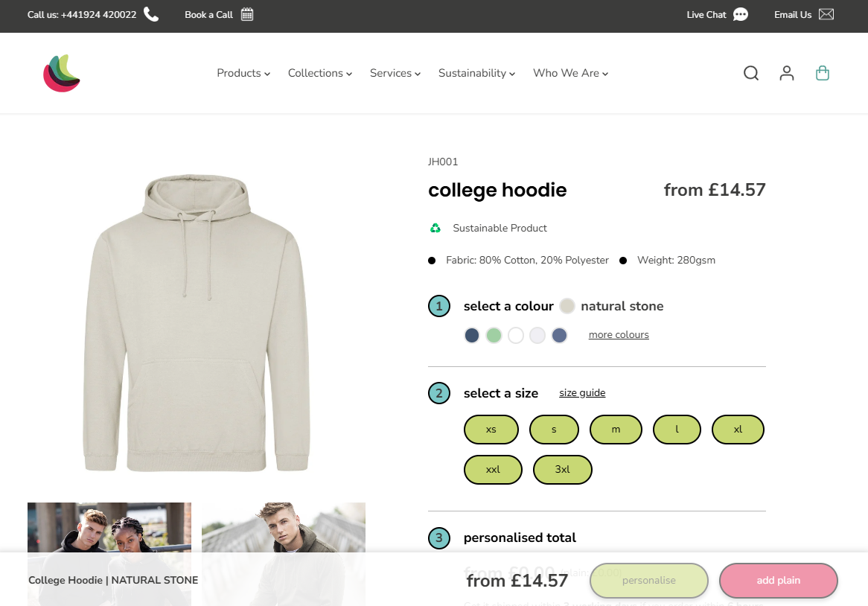Open the size guide link
Screen dimensions: 868x606
tap(582, 393)
